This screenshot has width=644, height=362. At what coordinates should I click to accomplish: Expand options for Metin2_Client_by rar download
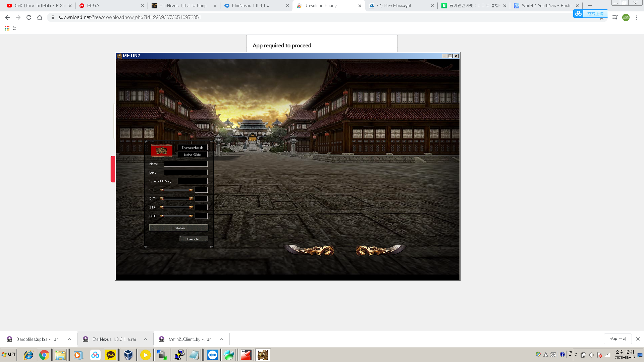pyautogui.click(x=222, y=339)
